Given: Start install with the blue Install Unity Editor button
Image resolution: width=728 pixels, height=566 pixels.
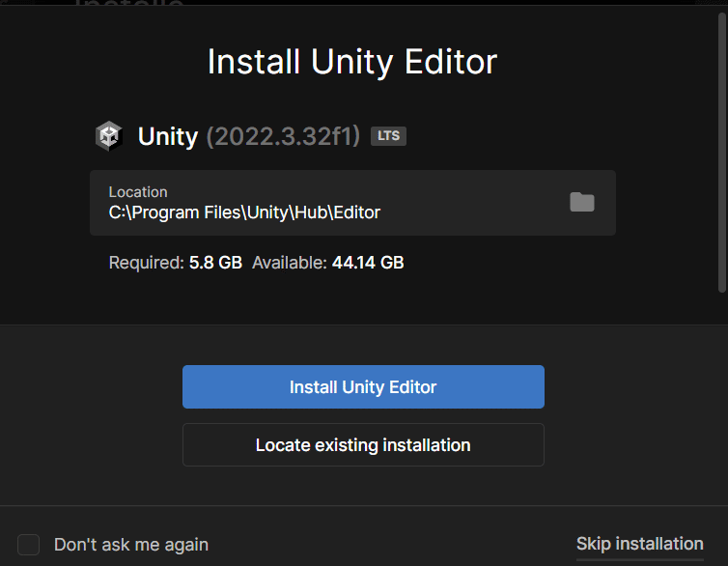Looking at the screenshot, I should tap(363, 386).
